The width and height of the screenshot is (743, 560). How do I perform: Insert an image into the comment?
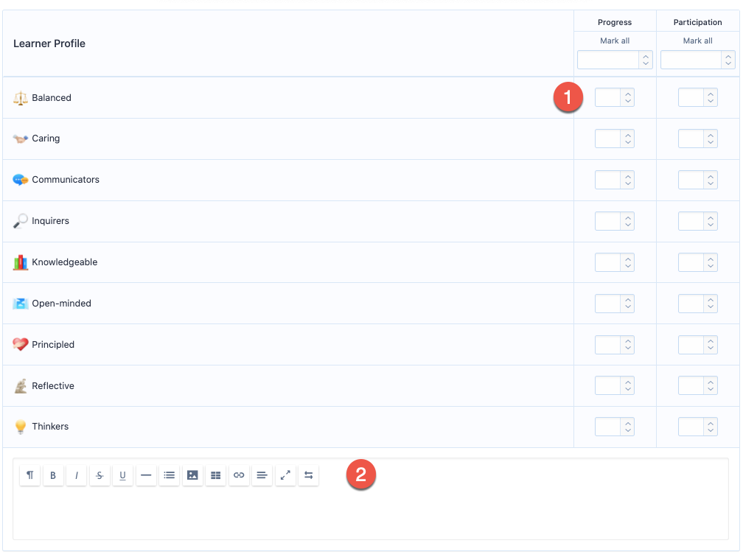pos(192,476)
